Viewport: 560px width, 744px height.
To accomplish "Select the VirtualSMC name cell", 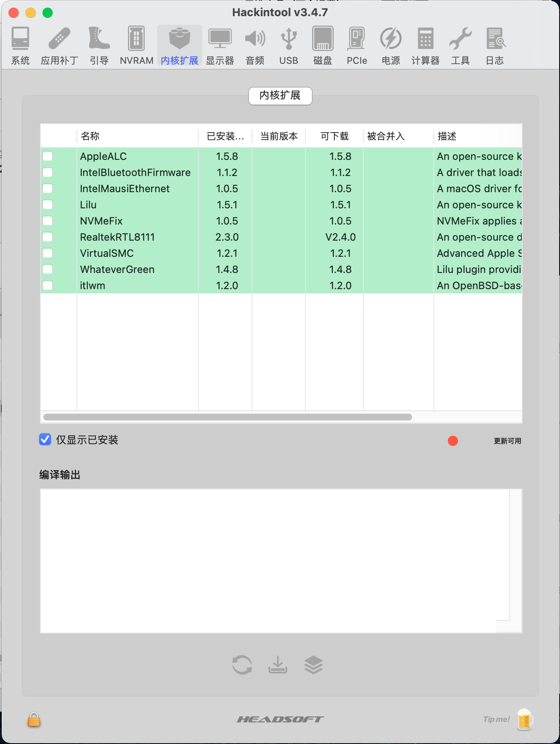I will coord(137,253).
